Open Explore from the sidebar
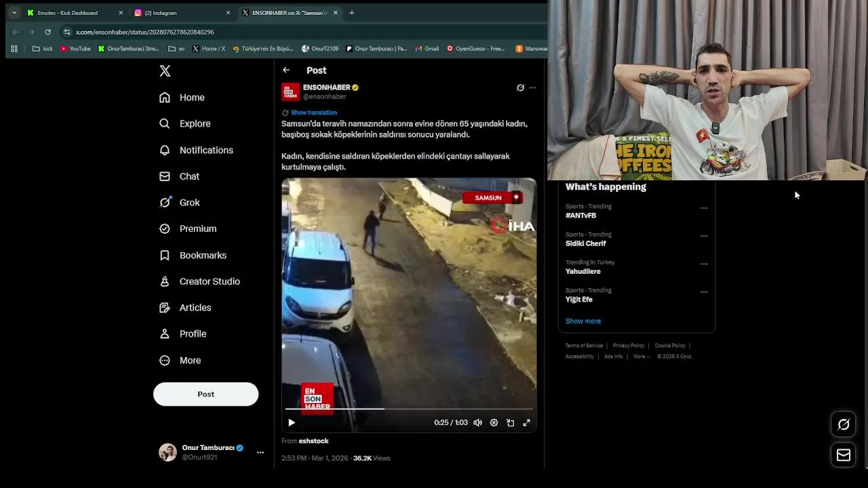This screenshot has height=488, width=868. point(184,124)
